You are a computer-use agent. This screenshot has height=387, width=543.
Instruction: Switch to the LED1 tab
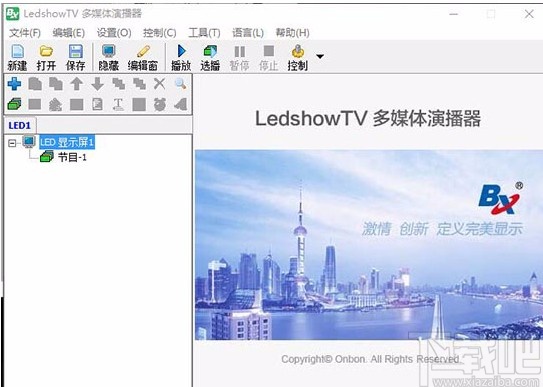20,125
